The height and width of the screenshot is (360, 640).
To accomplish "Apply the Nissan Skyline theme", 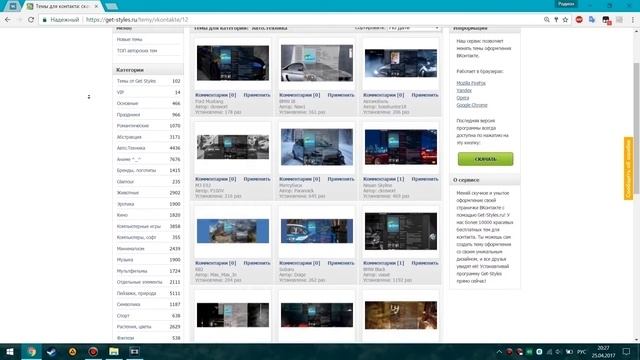I will coord(425,179).
